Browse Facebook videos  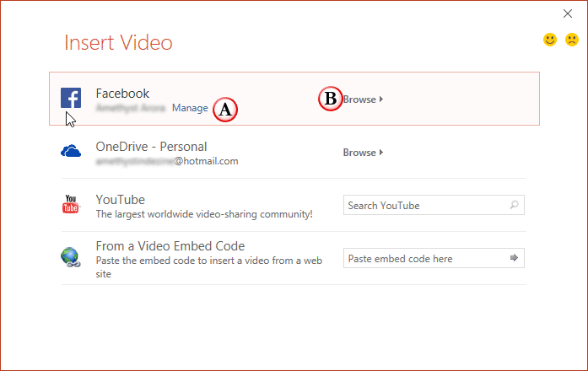pyautogui.click(x=363, y=99)
